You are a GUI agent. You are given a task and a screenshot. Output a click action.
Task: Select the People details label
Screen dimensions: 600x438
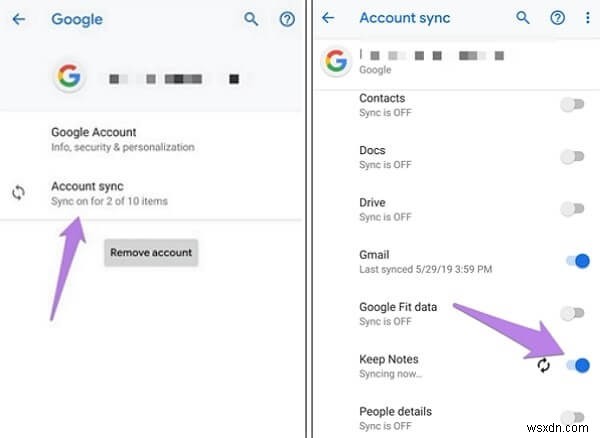coord(395,412)
